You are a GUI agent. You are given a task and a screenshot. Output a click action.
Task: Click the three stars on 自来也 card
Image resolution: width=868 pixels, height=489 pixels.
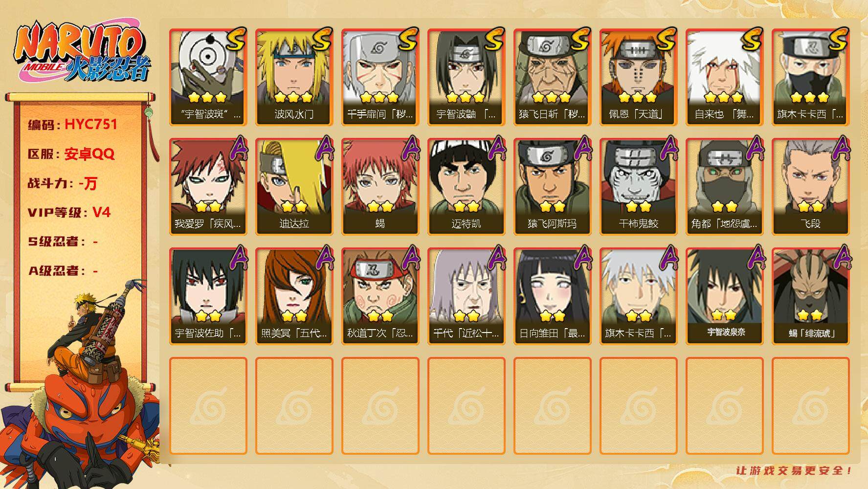click(724, 97)
